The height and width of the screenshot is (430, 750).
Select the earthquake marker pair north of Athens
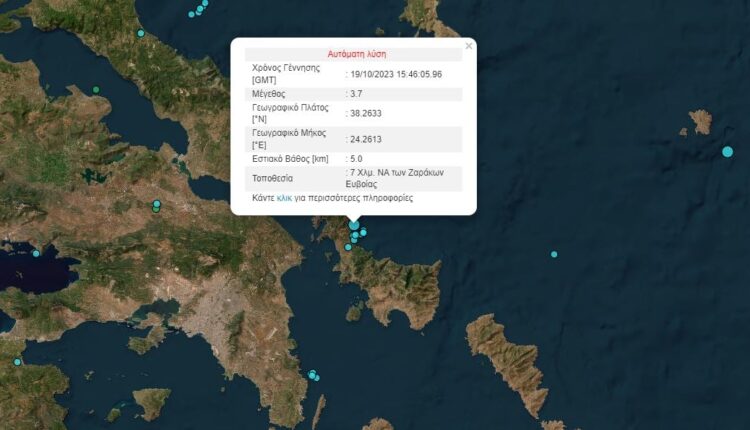(x=156, y=206)
